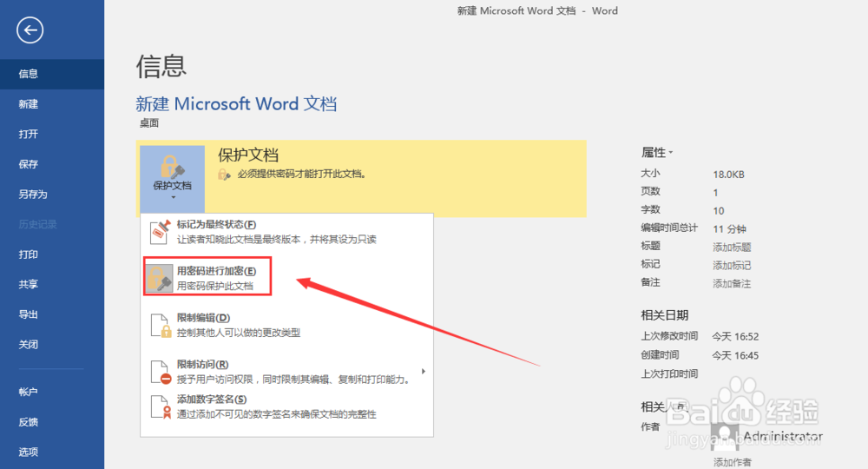
Task: Click the 新建 Microsoft Word 文档 document title
Action: [236, 103]
